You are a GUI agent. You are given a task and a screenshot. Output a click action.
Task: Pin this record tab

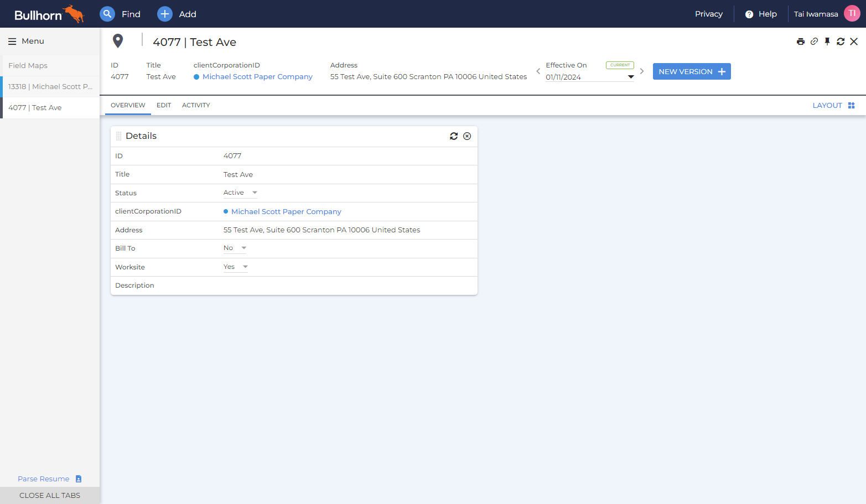(x=827, y=41)
